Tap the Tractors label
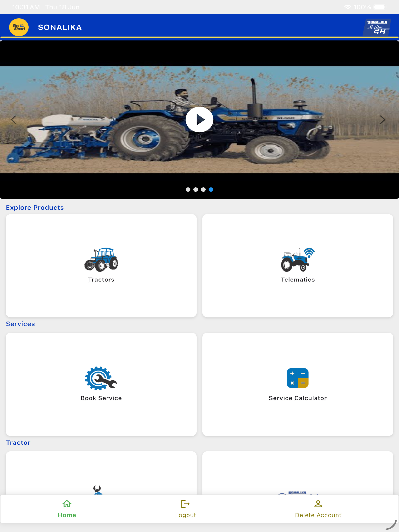The image size is (399, 532). 101,280
